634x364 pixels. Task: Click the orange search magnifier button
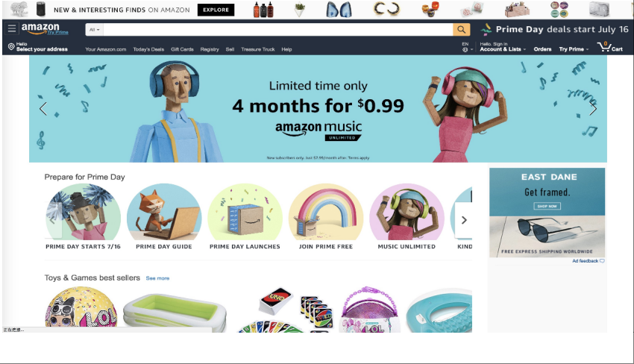pos(462,30)
